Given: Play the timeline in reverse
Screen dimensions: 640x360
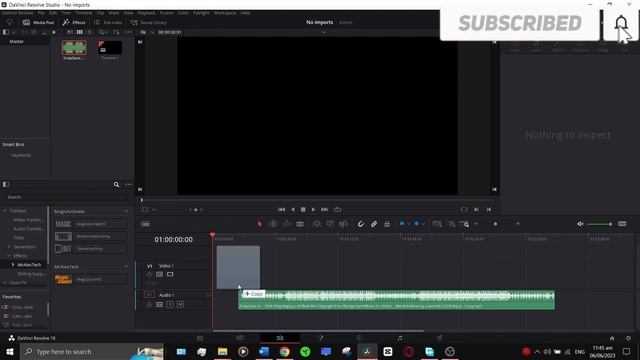Looking at the screenshot, I should [293, 209].
